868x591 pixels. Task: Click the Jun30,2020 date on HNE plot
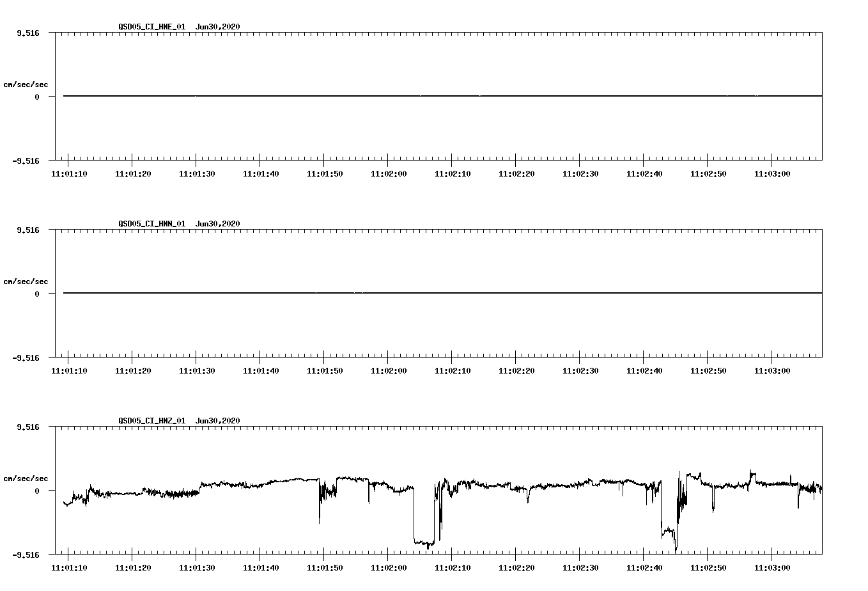pyautogui.click(x=218, y=27)
